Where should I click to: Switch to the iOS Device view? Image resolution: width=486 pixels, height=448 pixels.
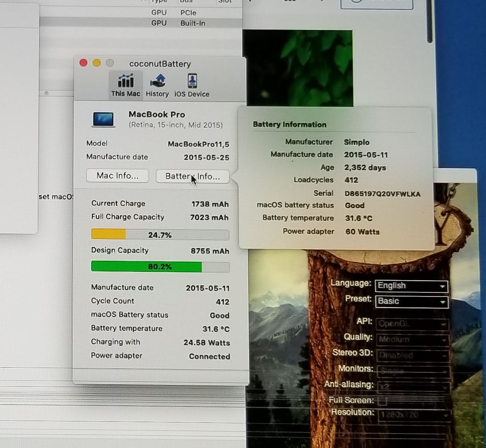[192, 85]
